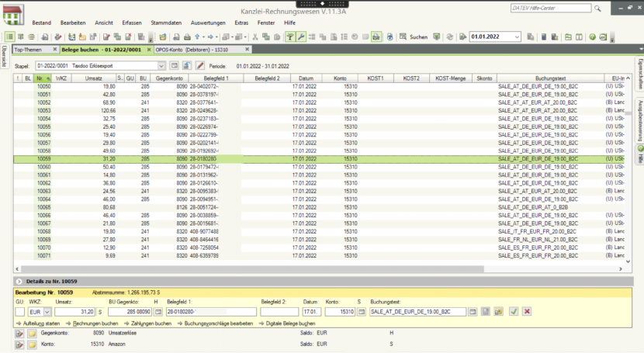Click the calculator toolbar icon
The height and width of the screenshot is (353, 644).
coord(544,37)
